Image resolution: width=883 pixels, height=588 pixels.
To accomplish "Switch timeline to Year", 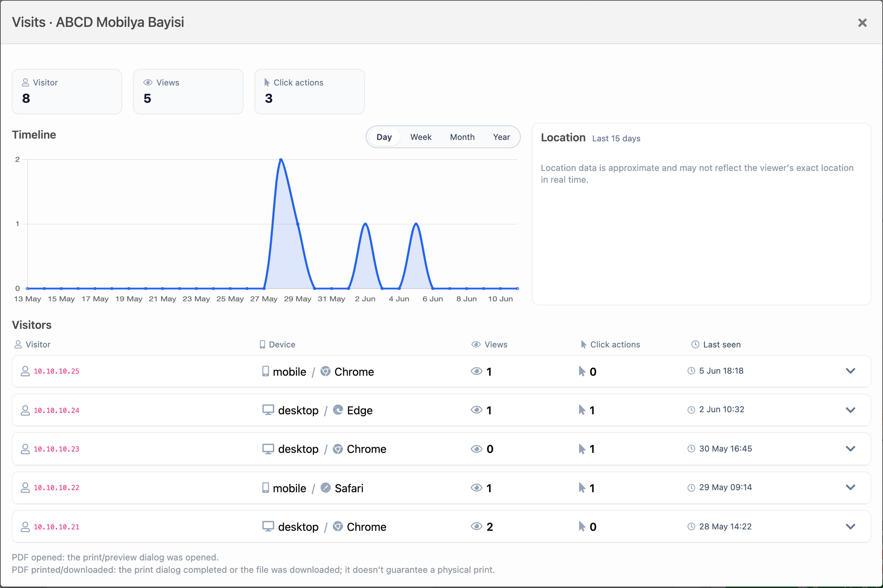I will click(501, 137).
